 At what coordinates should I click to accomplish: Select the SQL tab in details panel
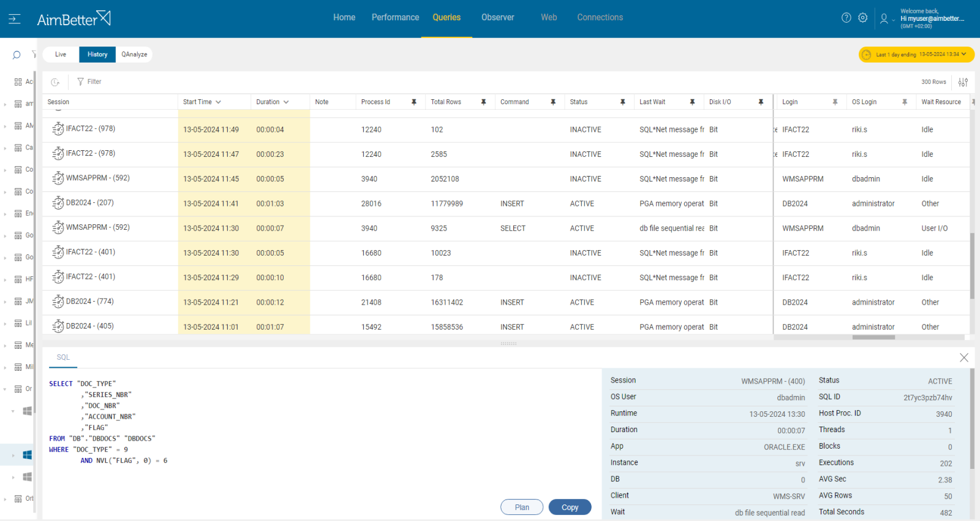63,357
